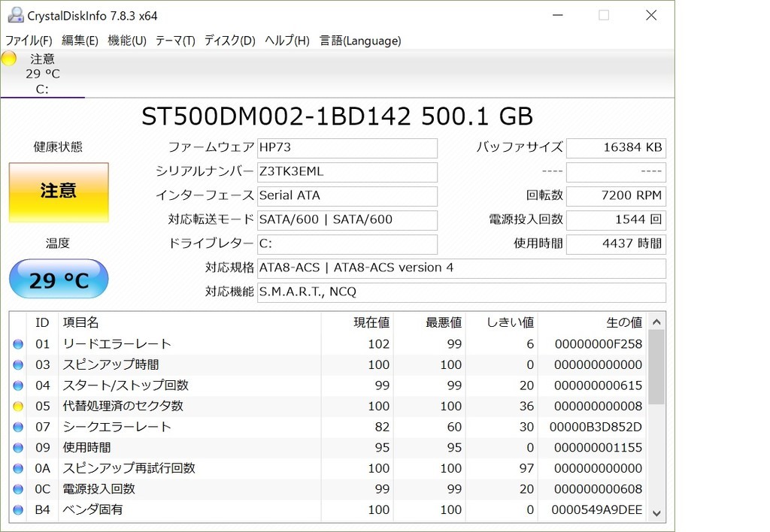Open the ファイル(F) menu
Image resolution: width=770 pixels, height=532 pixels.
tap(29, 41)
